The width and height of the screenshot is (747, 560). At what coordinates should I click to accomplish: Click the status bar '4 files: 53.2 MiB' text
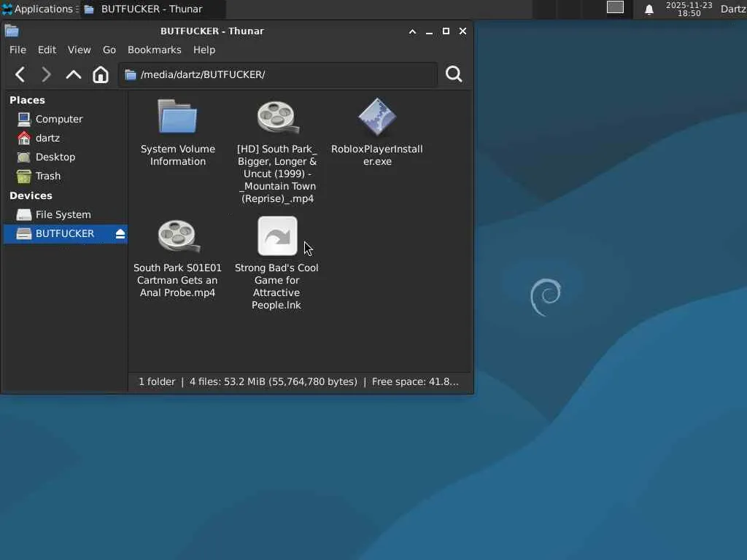pyautogui.click(x=274, y=382)
